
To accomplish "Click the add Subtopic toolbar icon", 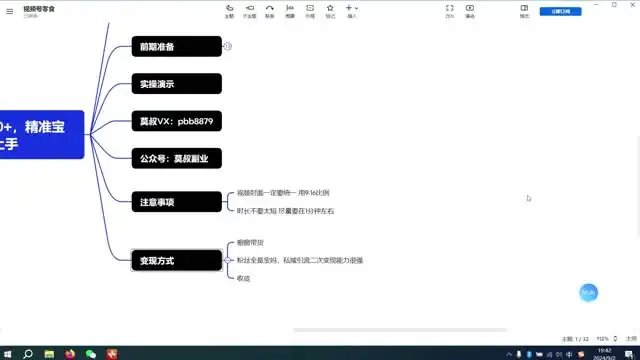I will 249,11.
